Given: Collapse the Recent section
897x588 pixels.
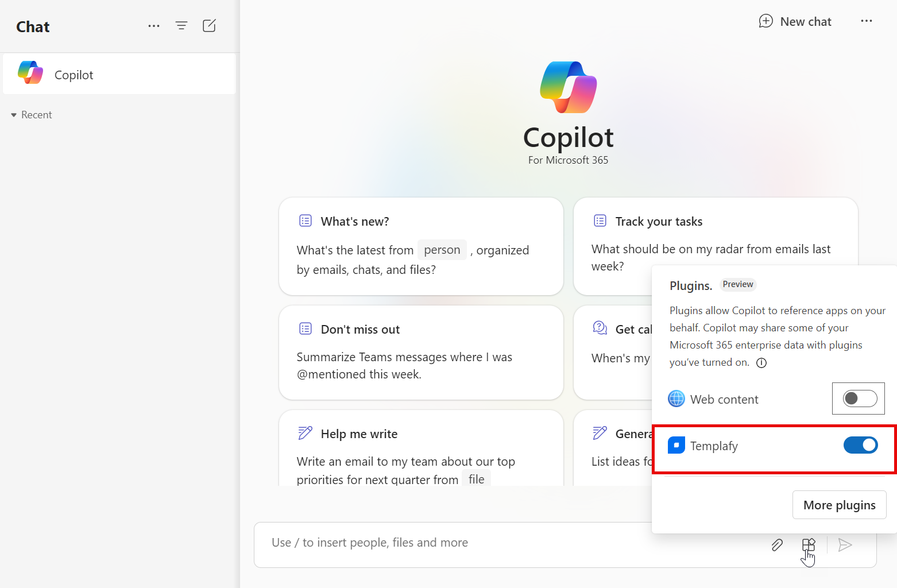Looking at the screenshot, I should tap(14, 114).
